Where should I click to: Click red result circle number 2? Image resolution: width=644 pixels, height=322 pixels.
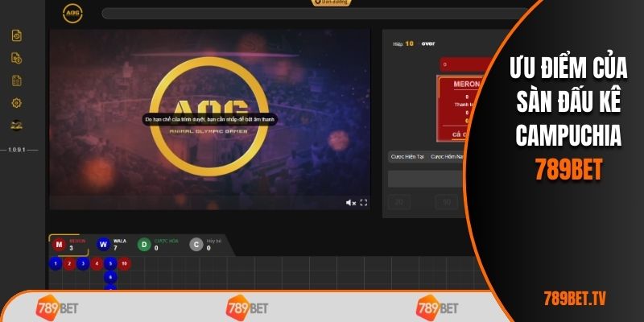[x=69, y=264]
